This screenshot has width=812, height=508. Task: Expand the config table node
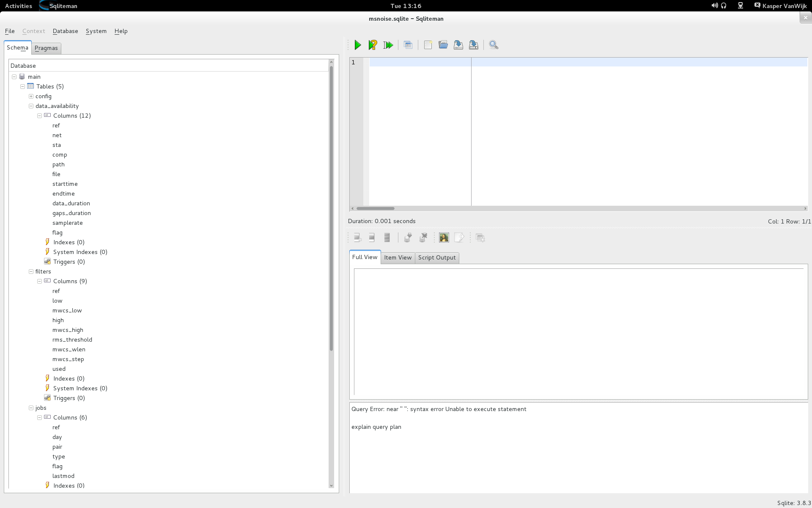point(31,96)
